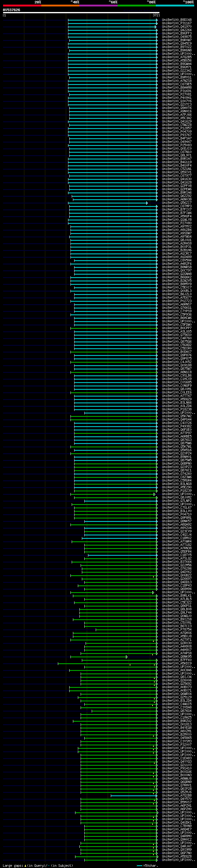Select the UniRef100_Q307Y6 label
The image size is (197, 868).
(177, 101)
